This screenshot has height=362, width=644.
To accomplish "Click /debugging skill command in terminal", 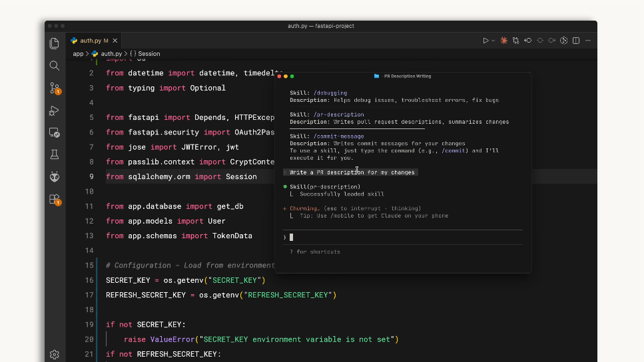I will coord(330,93).
